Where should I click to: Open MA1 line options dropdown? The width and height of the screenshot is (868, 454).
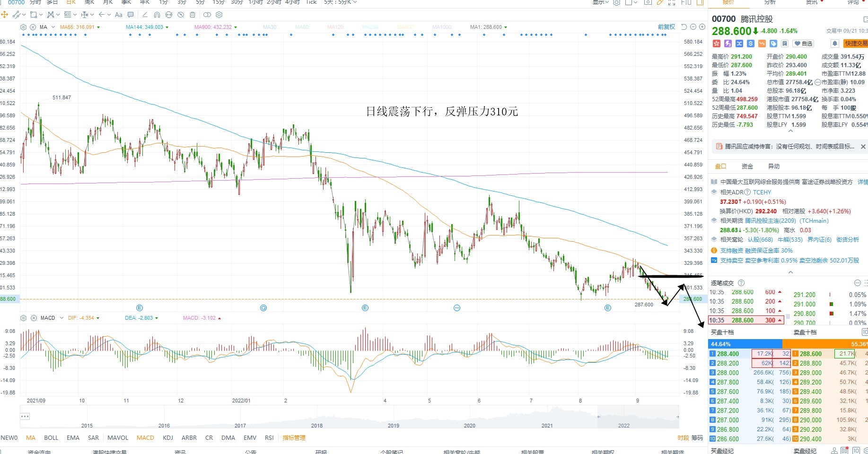click(x=506, y=27)
